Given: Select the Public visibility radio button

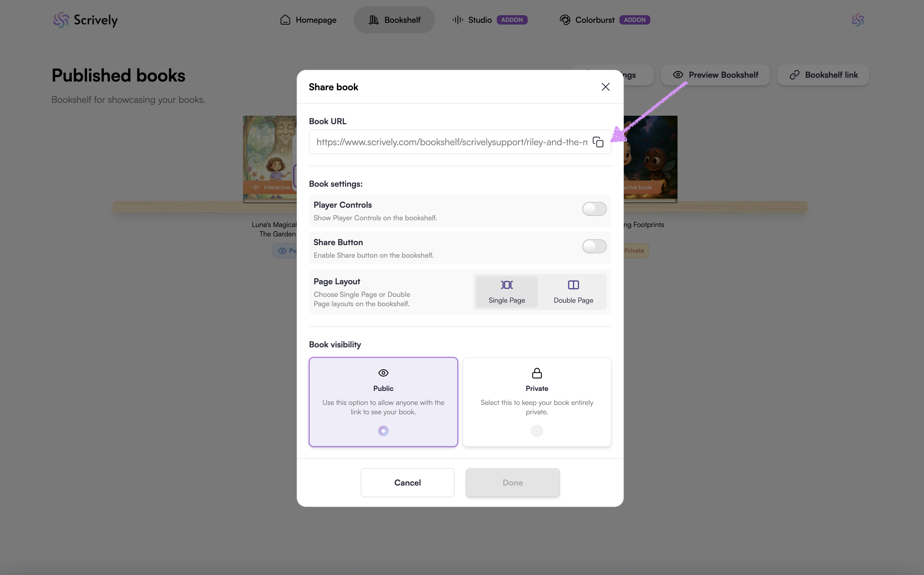Looking at the screenshot, I should [383, 431].
